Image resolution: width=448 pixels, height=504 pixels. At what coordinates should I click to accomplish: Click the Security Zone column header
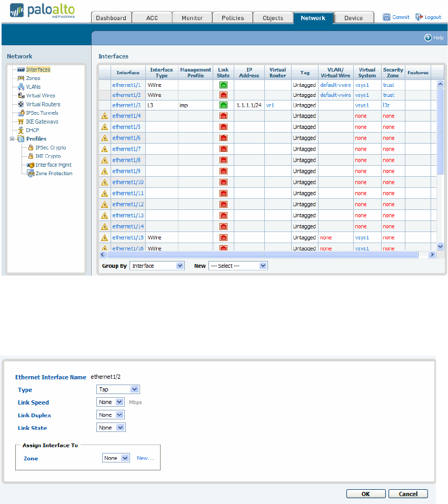click(x=393, y=73)
